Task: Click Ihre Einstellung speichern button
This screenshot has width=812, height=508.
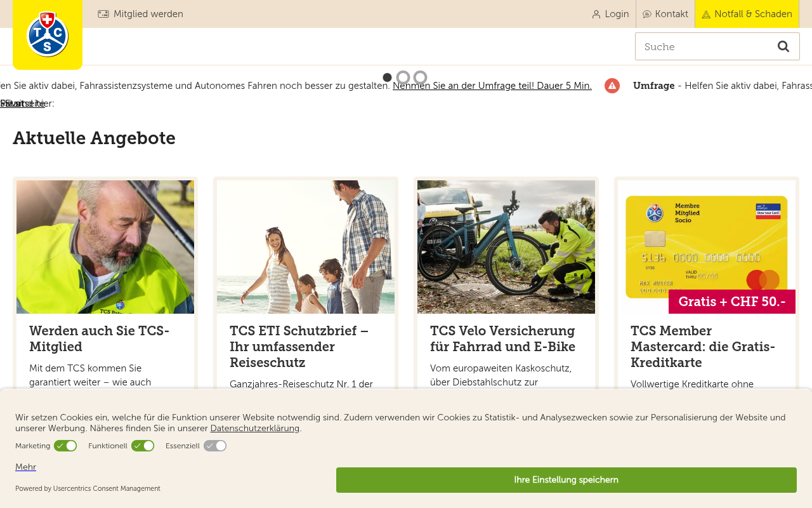Action: pyautogui.click(x=566, y=480)
